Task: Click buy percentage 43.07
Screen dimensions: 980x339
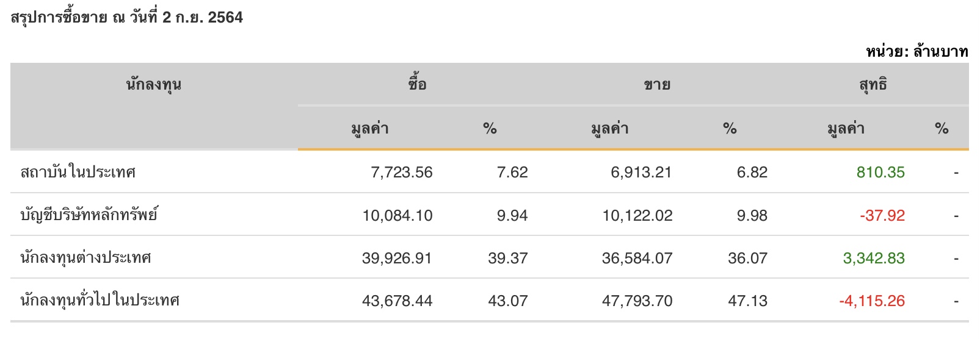Action: [x=508, y=301]
